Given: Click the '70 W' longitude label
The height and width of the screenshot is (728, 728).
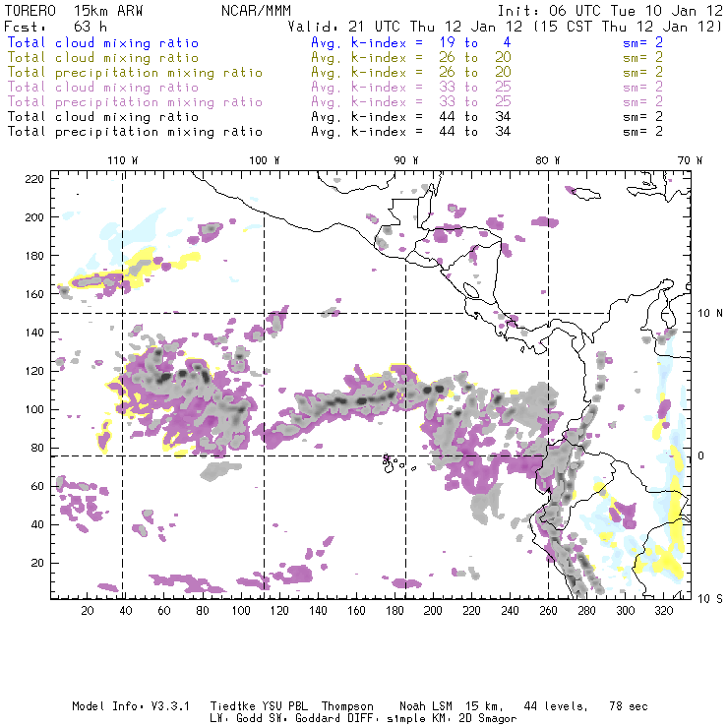Looking at the screenshot, I should [x=690, y=160].
